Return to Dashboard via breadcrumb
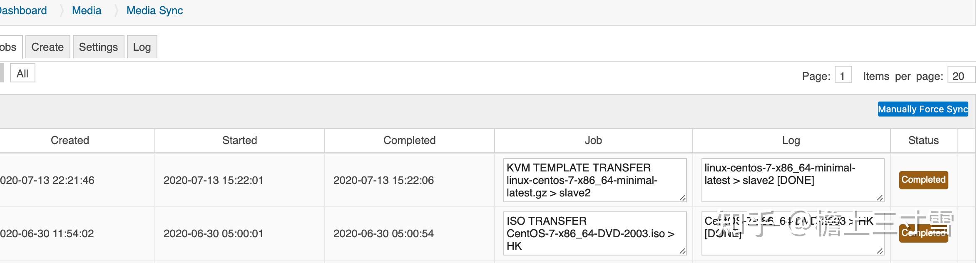Viewport: 980px width, 263px height. click(x=23, y=10)
